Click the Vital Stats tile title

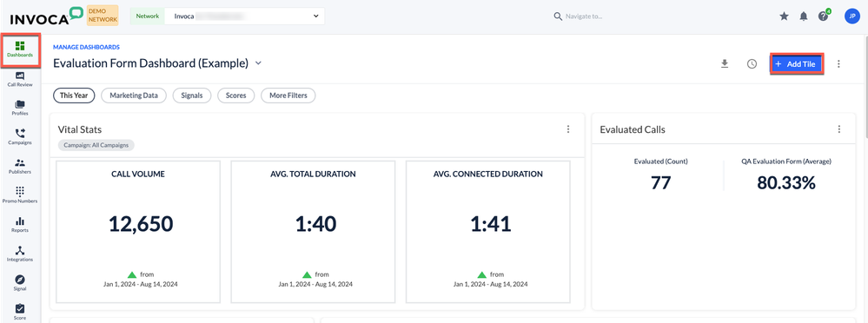(x=80, y=129)
